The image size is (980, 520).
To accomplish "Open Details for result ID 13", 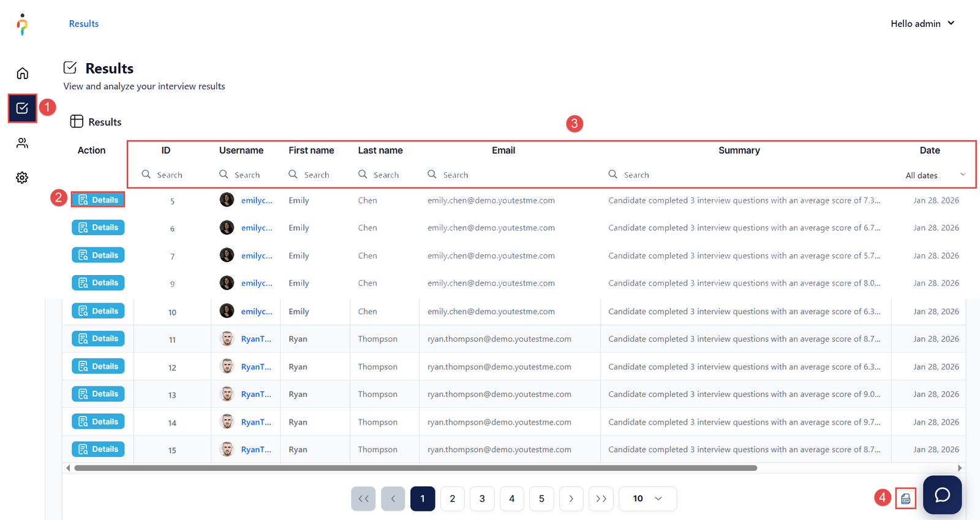I will [98, 394].
